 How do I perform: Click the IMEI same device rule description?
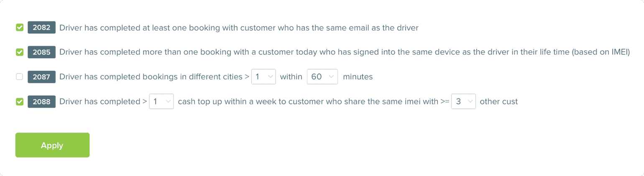point(344,52)
